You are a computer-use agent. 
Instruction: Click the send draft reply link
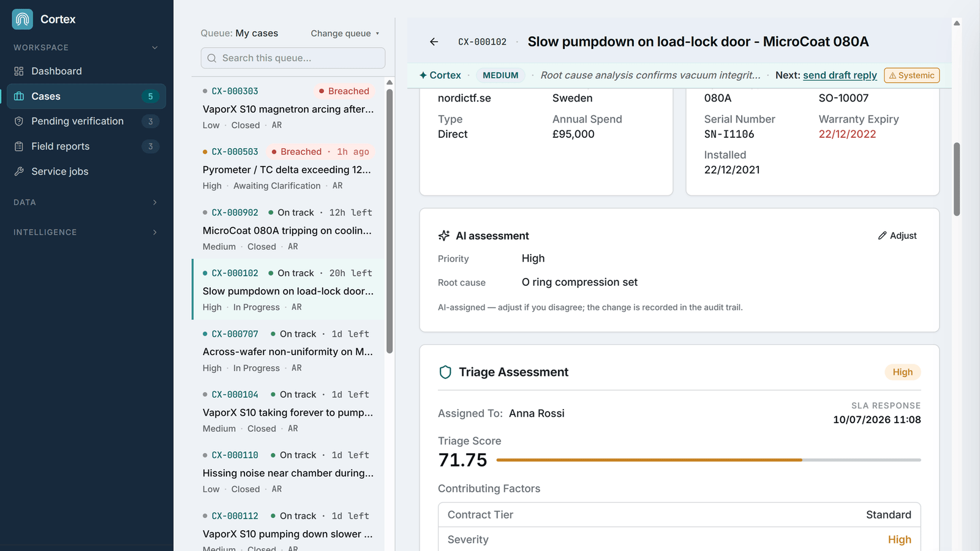(840, 75)
